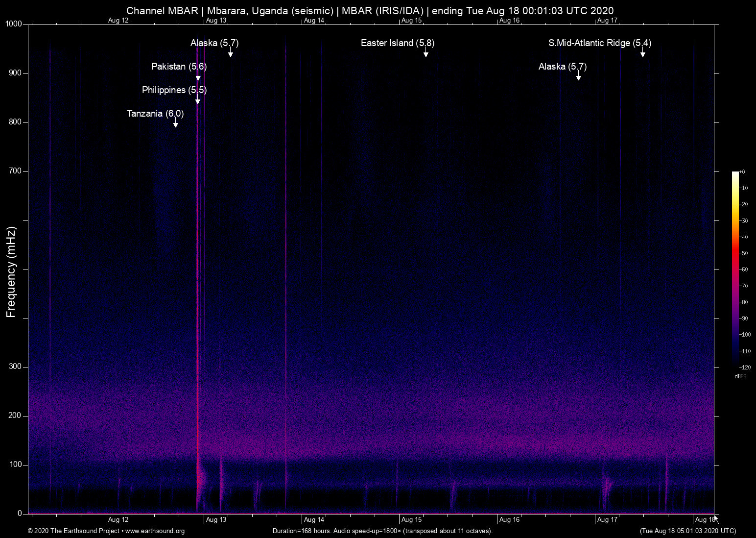Click the arrow under S.Mid-Atlantic Ridge (5.4)

(642, 53)
